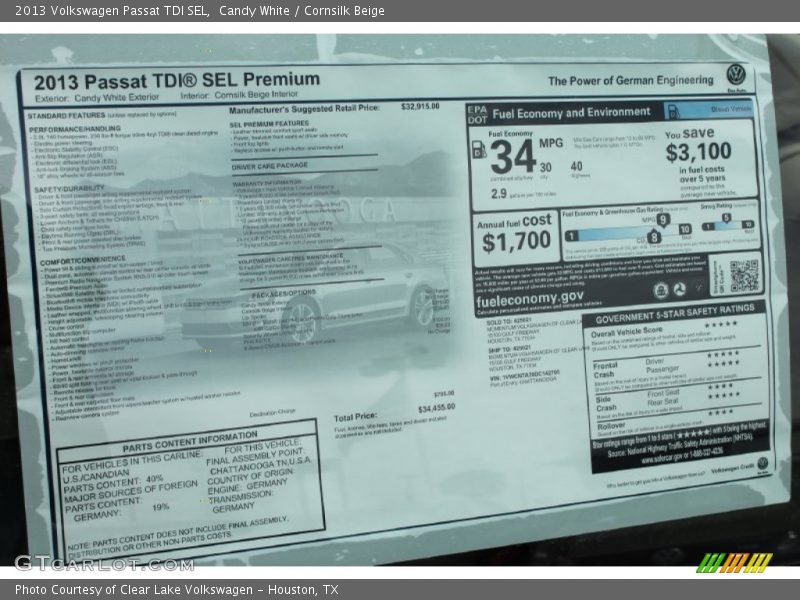Click the Smog Rating marker showing 5
Viewport: 800px width, 600px height.
click(726, 218)
